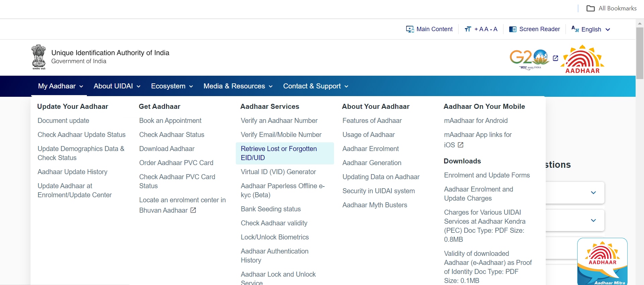The image size is (644, 285).
Task: Expand the Ecosystem menu
Action: [172, 86]
